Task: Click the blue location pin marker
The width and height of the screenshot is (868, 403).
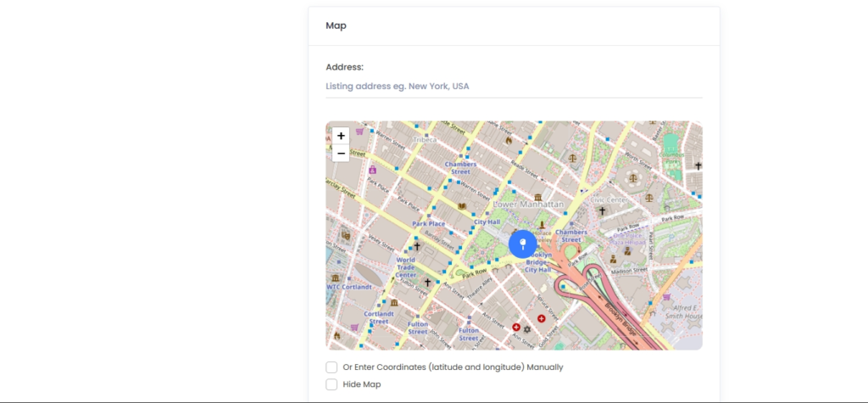Action: [x=522, y=243]
